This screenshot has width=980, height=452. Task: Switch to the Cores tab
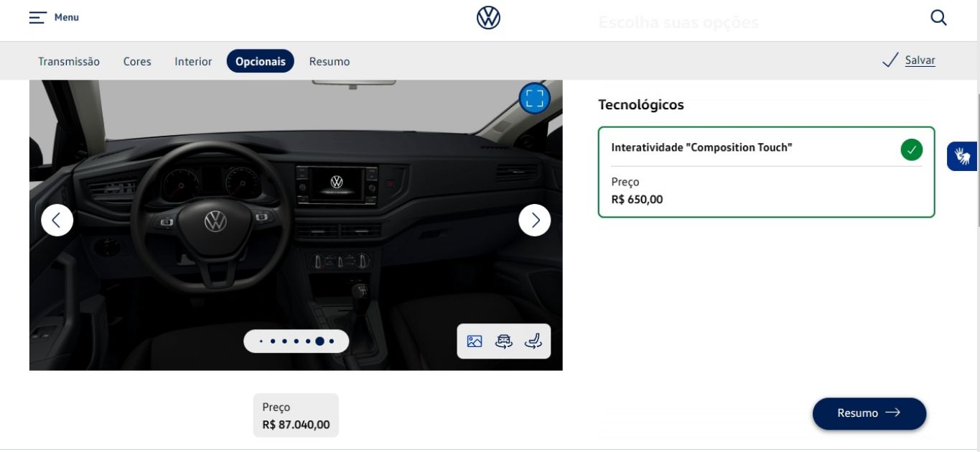click(137, 62)
